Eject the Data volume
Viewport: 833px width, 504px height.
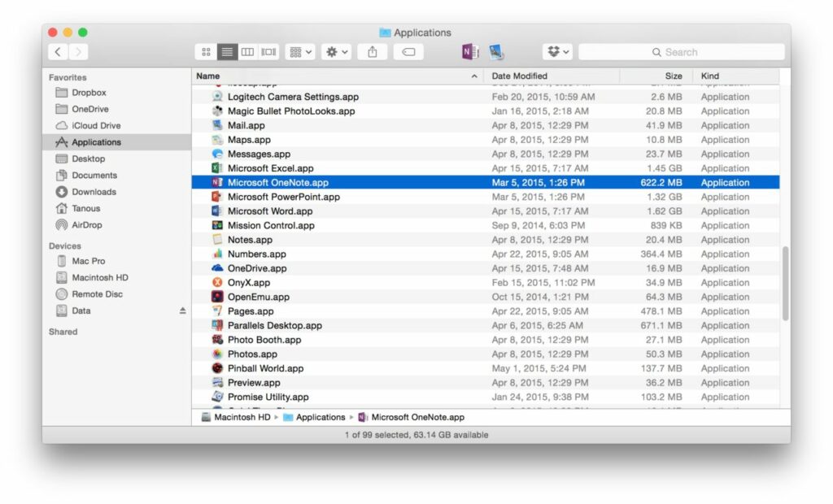(182, 311)
